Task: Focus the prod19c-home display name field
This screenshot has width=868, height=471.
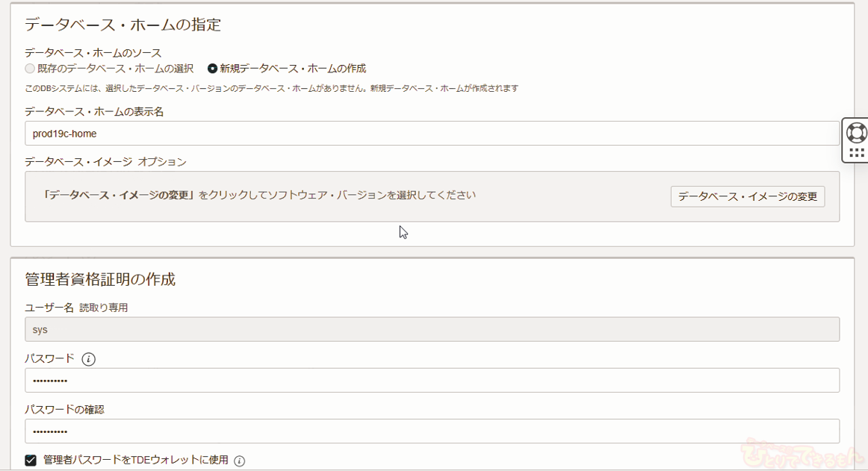Action: 432,134
